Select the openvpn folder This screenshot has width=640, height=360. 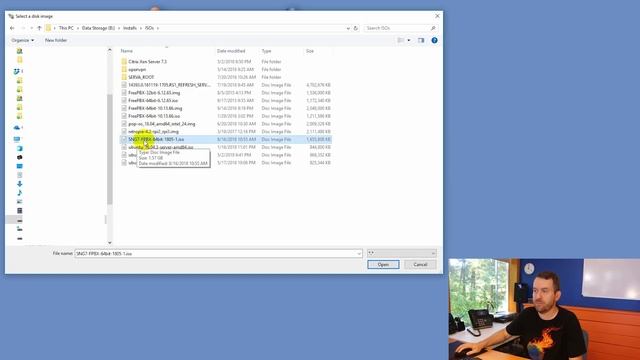137,69
